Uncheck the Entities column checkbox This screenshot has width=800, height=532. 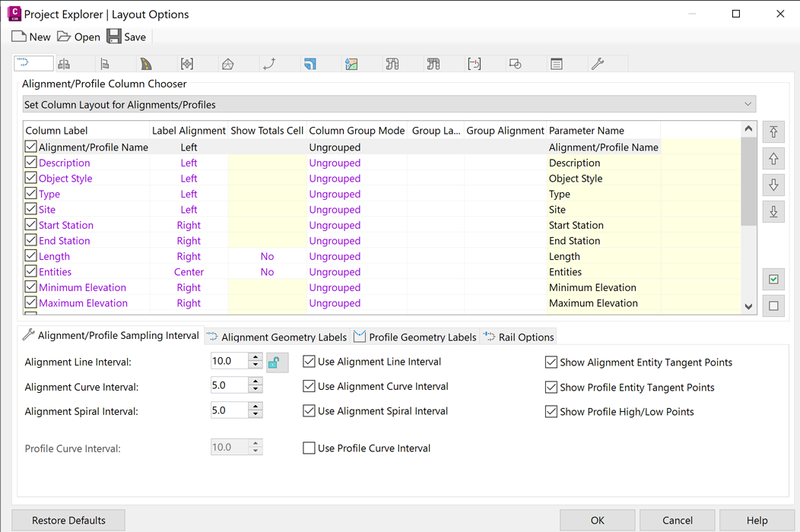[x=30, y=271]
